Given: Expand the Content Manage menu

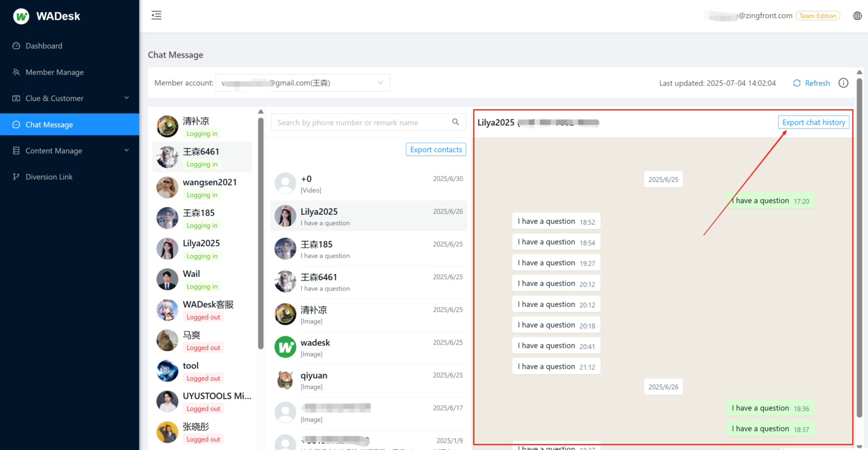Looking at the screenshot, I should [70, 151].
